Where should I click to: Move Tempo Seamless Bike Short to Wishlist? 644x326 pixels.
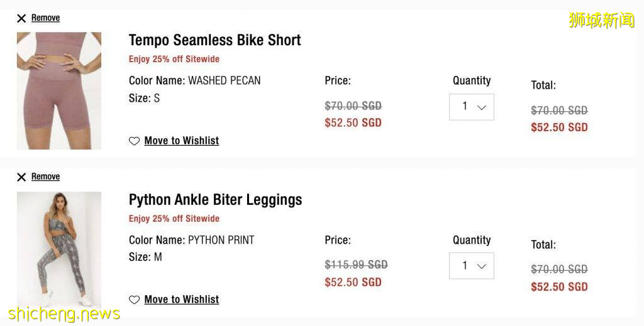[x=181, y=141]
